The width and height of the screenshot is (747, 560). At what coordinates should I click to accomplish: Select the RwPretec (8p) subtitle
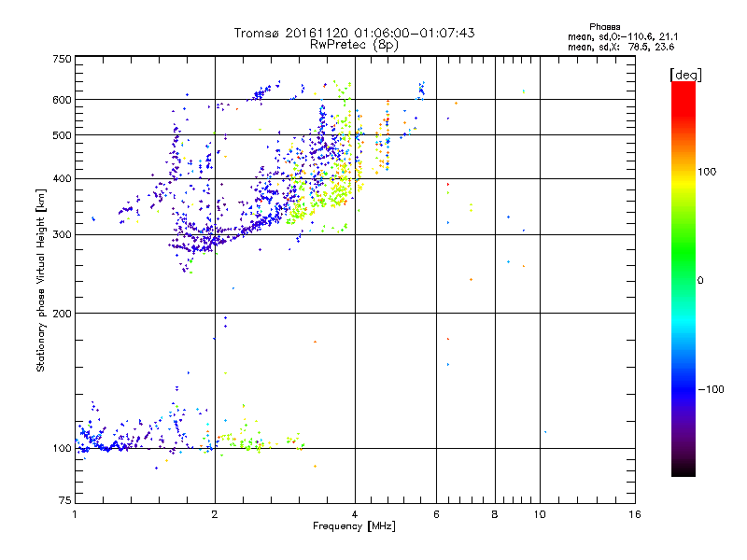pos(354,44)
